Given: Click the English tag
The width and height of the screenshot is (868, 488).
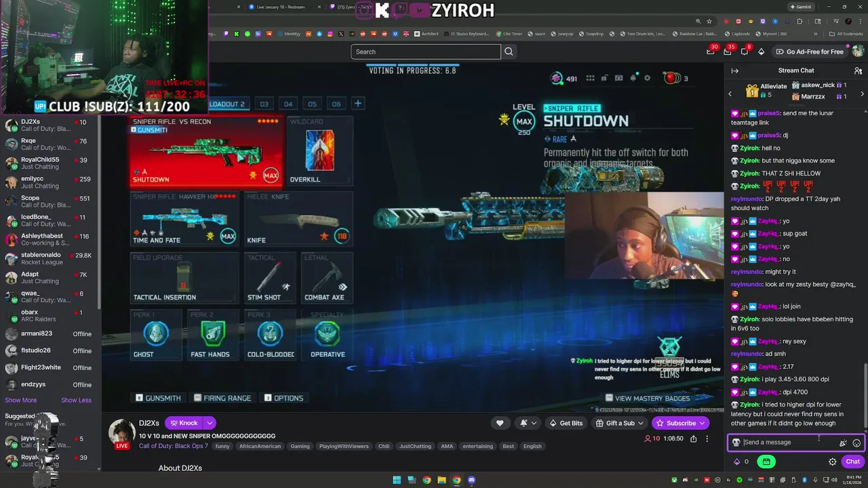Looking at the screenshot, I should [532, 446].
